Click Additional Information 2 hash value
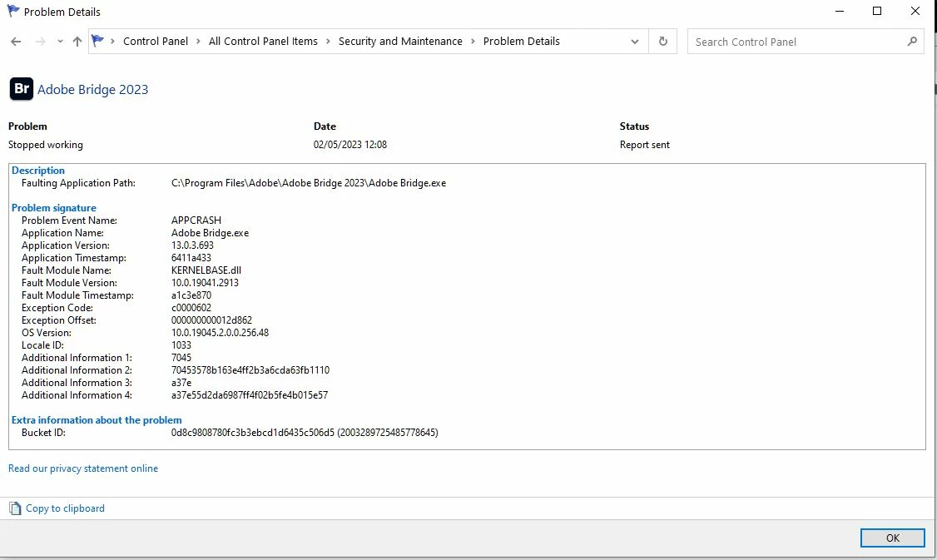This screenshot has height=560, width=937. 250,370
